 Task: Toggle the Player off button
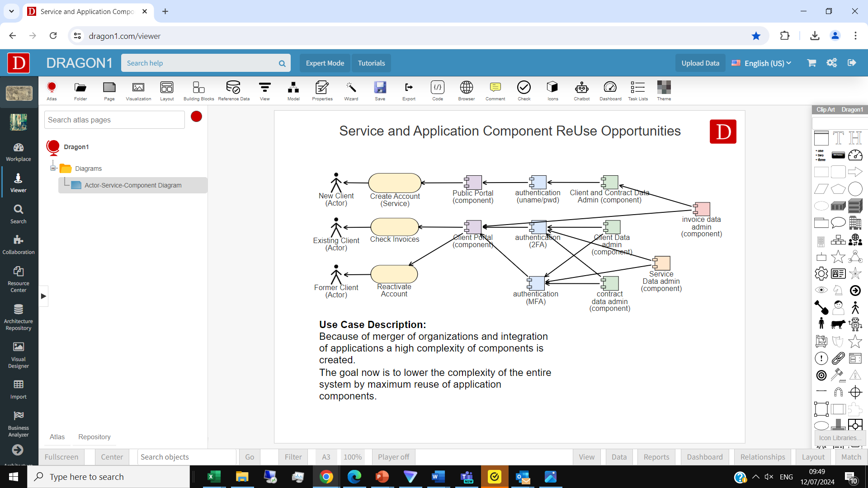pyautogui.click(x=393, y=457)
